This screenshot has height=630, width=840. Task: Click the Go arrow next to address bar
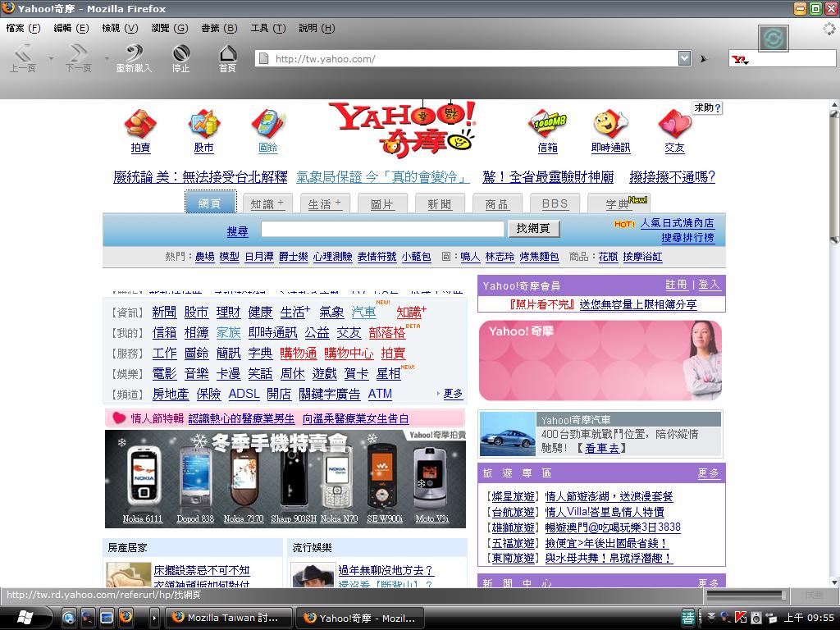coord(704,59)
